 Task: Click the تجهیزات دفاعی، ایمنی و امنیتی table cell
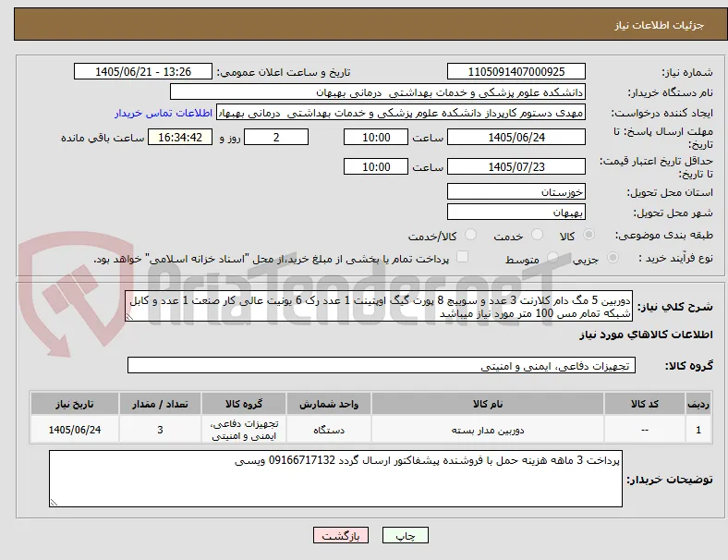(x=244, y=430)
